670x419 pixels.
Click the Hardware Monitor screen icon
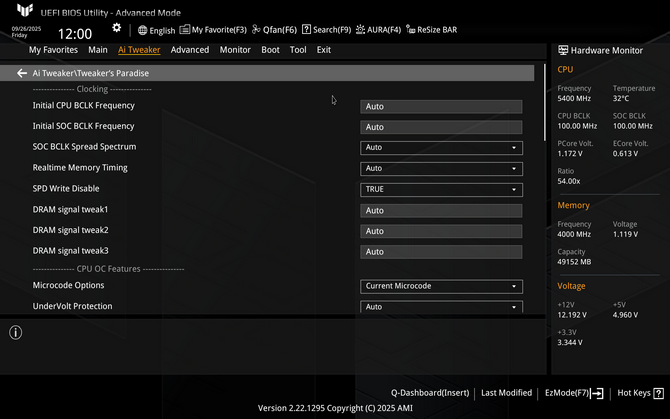[563, 50]
